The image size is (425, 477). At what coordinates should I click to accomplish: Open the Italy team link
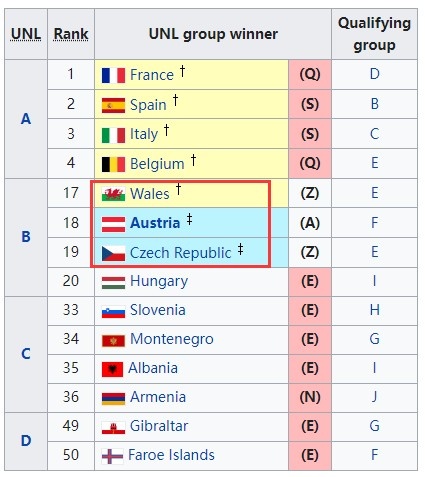(x=144, y=134)
